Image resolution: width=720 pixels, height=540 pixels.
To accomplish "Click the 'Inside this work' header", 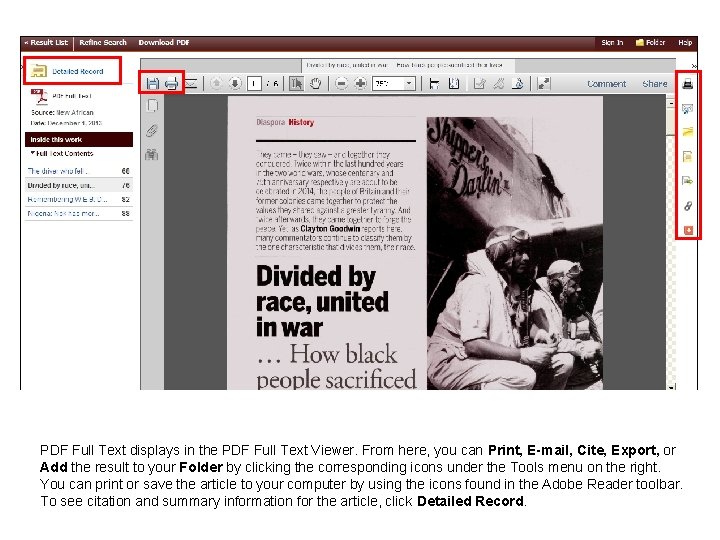I will point(79,140).
